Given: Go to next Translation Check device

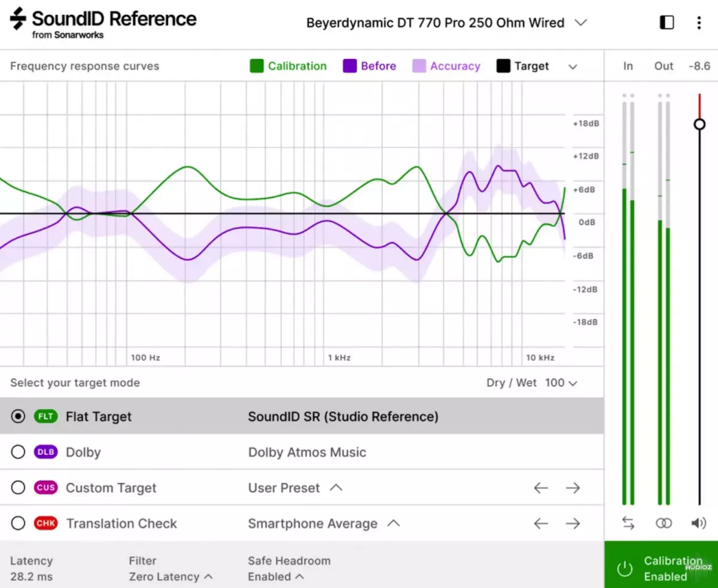Looking at the screenshot, I should [573, 523].
